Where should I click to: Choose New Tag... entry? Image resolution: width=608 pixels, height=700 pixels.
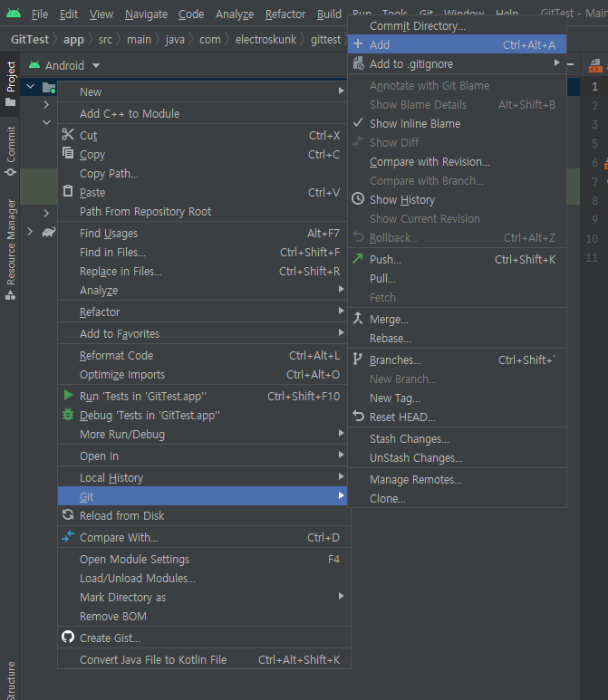457,398
